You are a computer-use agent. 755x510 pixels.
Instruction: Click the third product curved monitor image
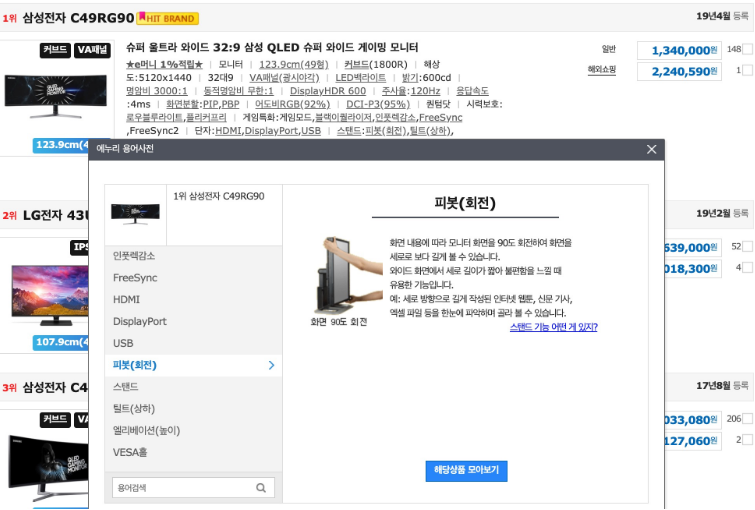48,470
